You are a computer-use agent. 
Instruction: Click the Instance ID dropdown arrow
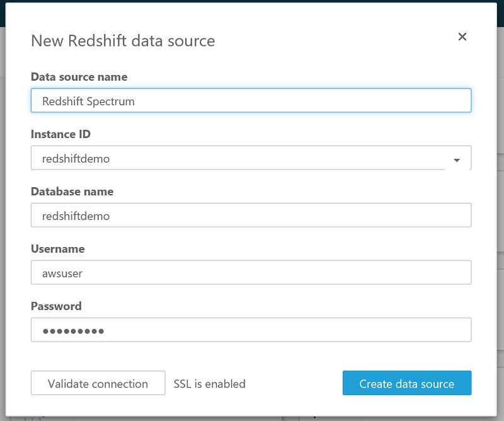[457, 160]
